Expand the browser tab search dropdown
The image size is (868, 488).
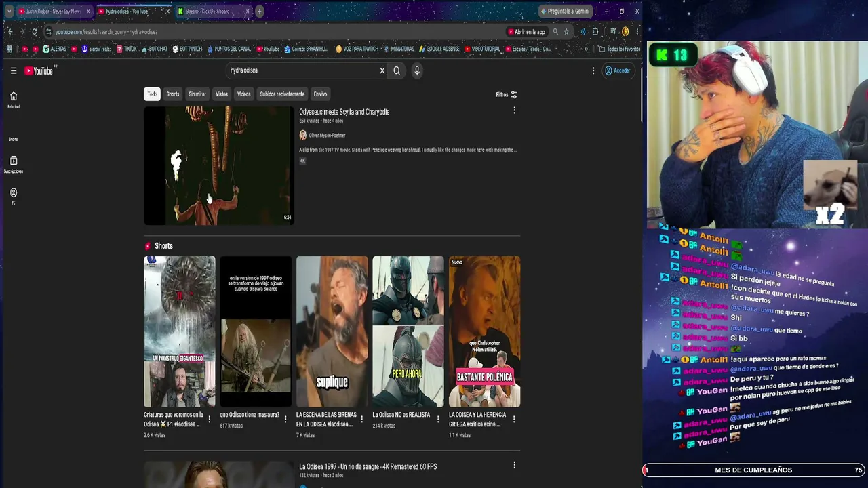(x=9, y=12)
